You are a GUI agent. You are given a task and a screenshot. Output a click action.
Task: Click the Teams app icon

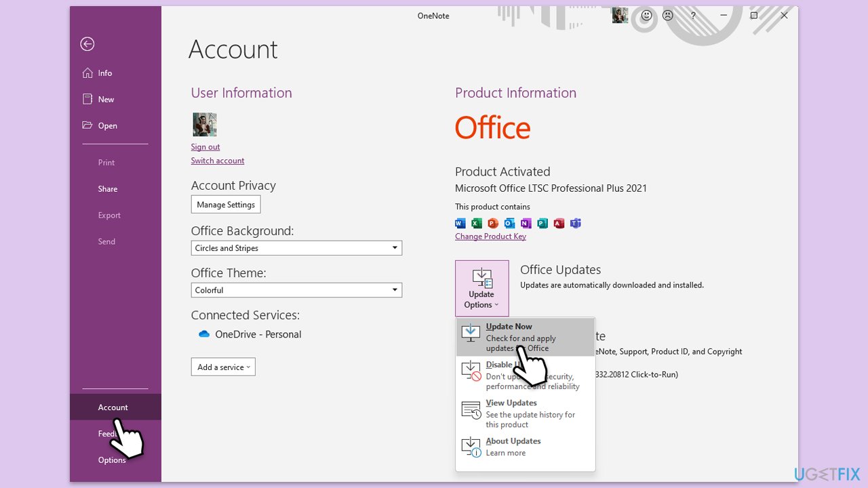tap(576, 223)
